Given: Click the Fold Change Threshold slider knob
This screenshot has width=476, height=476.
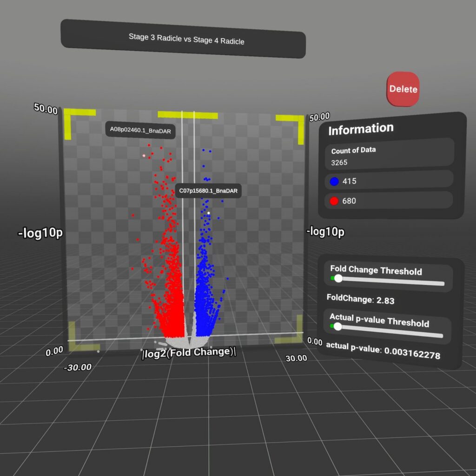Looking at the screenshot, I should [338, 278].
